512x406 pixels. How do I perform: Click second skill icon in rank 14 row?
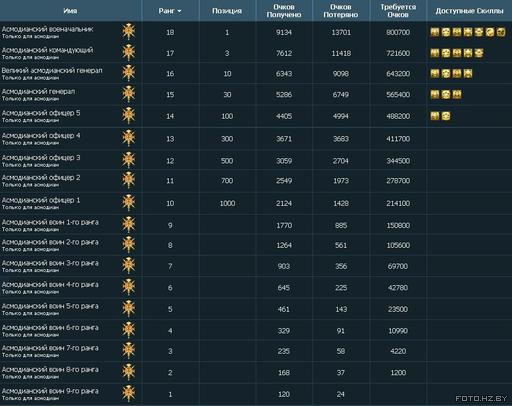[446, 116]
